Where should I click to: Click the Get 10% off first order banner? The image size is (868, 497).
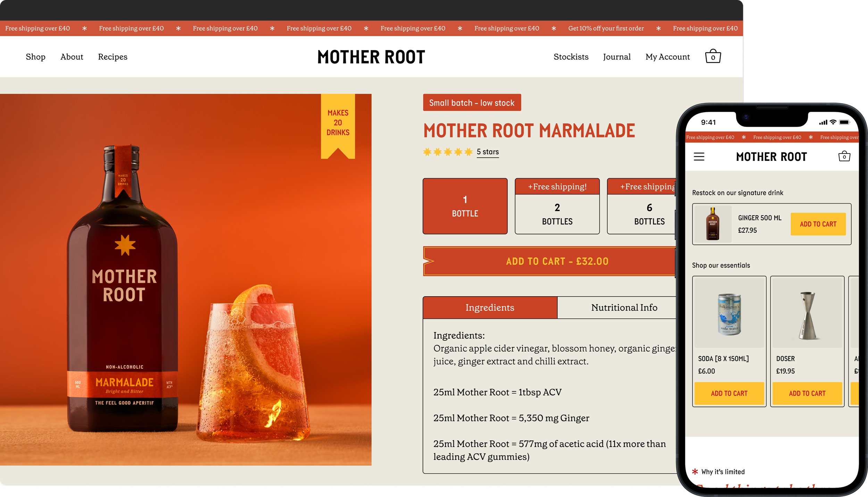(x=606, y=28)
